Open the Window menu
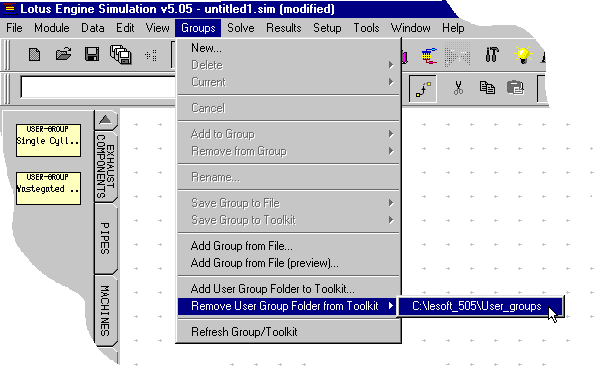 click(411, 28)
